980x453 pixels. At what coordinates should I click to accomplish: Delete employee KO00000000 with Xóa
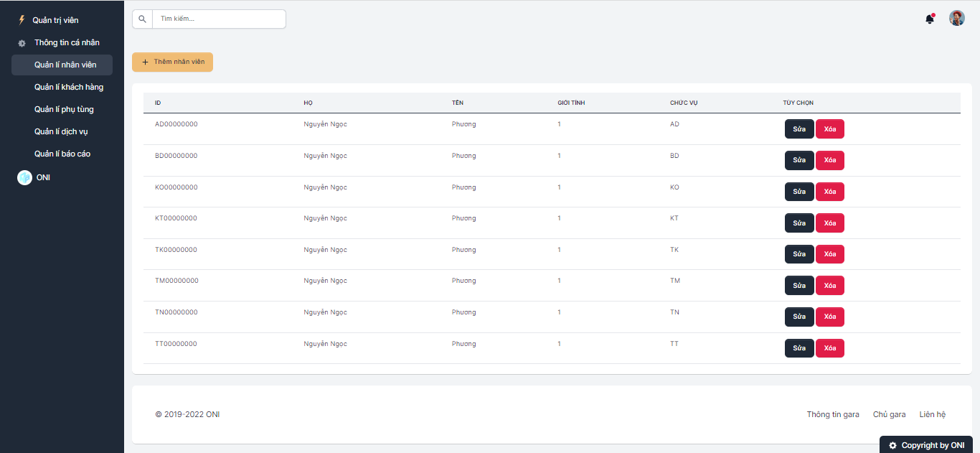[x=830, y=192]
